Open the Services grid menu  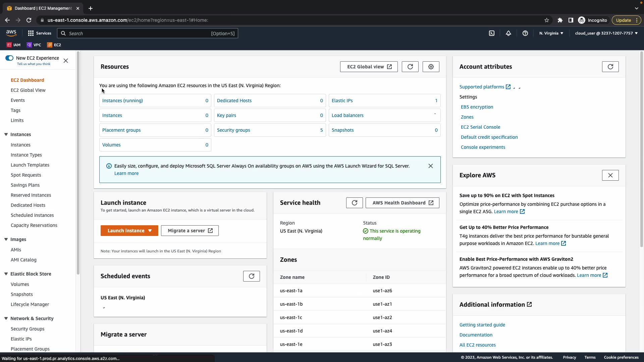(40, 33)
